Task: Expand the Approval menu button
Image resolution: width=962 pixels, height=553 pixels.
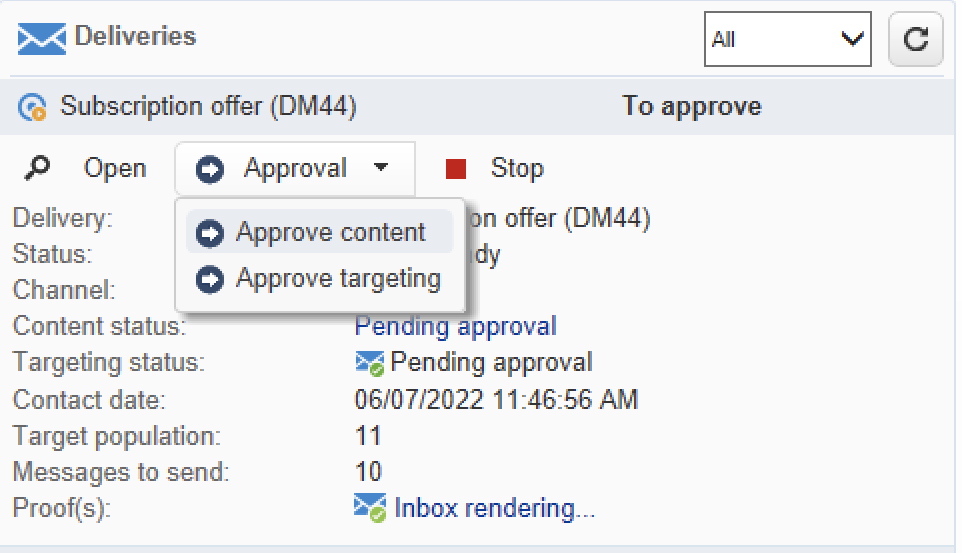Action: coord(295,169)
